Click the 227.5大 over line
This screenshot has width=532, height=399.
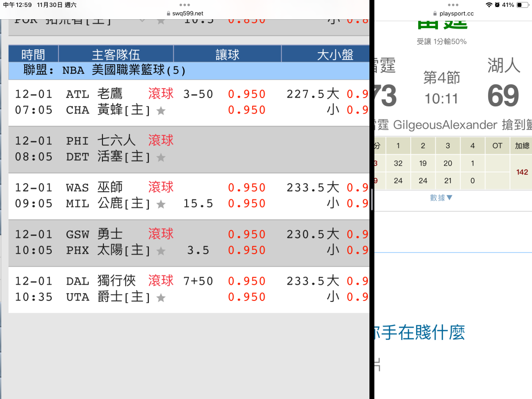coord(313,94)
